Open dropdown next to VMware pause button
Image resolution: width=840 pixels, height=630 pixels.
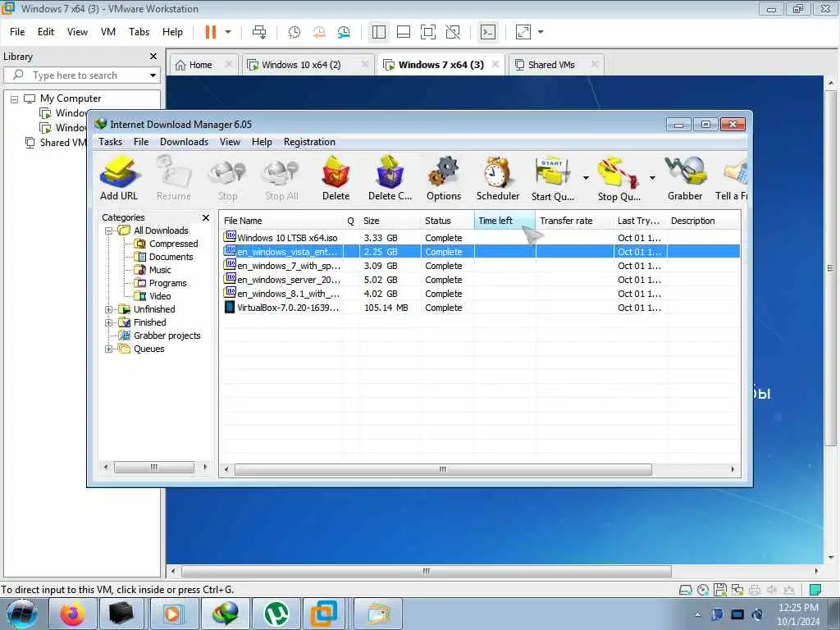pos(228,32)
